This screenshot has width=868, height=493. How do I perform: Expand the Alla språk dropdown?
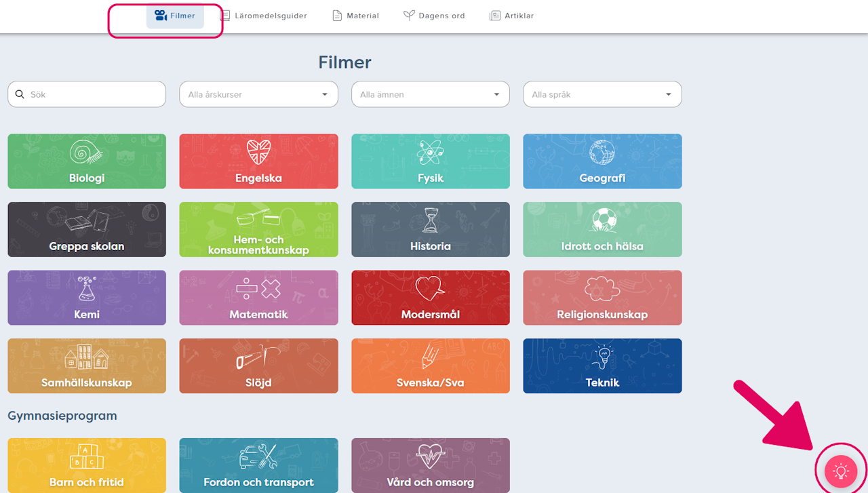click(x=602, y=94)
